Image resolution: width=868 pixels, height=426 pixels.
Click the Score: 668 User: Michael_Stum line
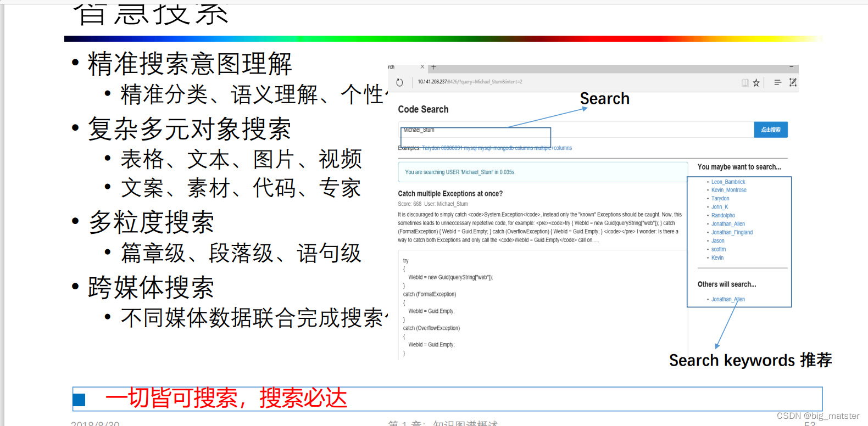(x=433, y=204)
